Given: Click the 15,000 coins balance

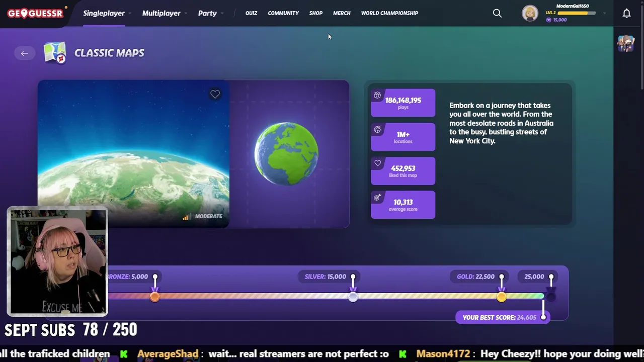Looking at the screenshot, I should point(556,20).
